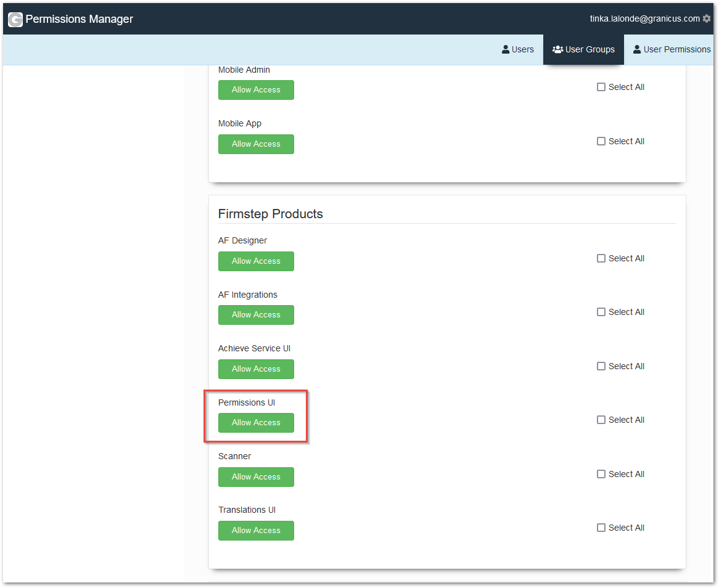719x588 pixels.
Task: Check Select All for AF Designer
Action: (x=601, y=258)
